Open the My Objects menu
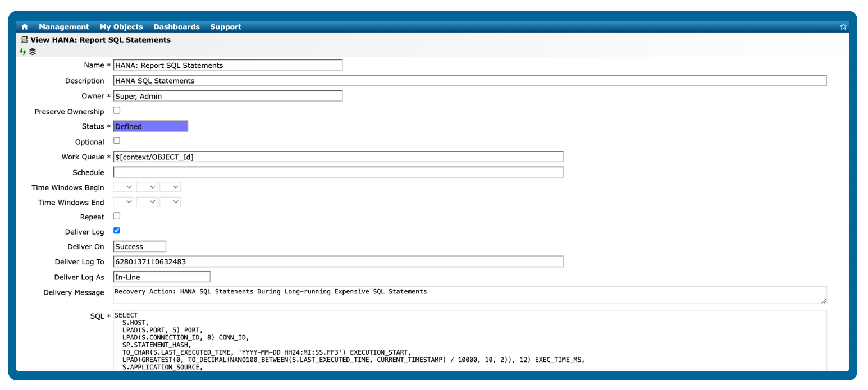 pos(121,27)
